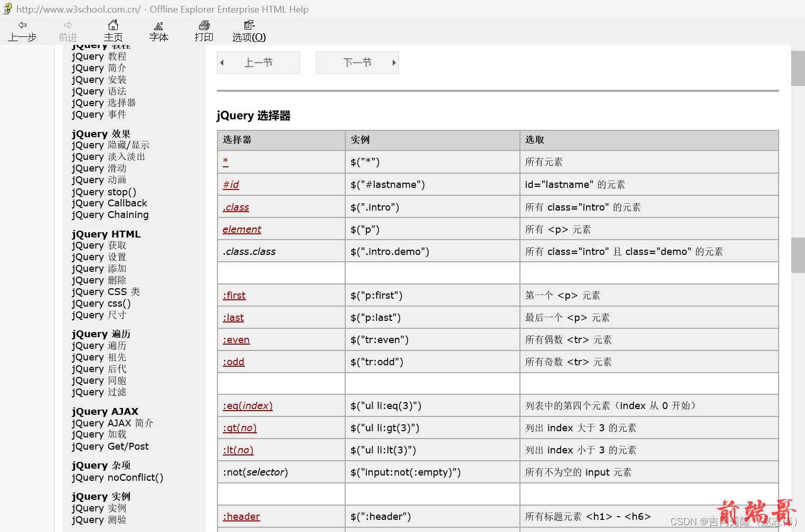
Task: Open the :odd selector link
Action: [x=233, y=362]
